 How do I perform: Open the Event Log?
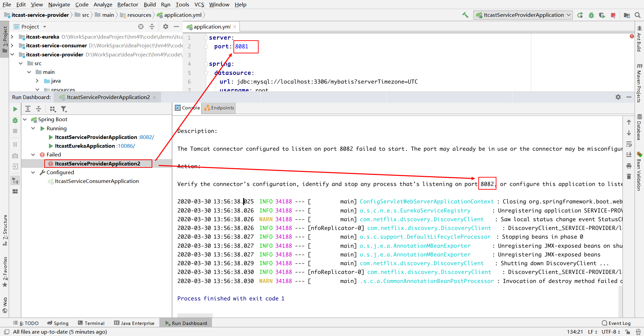(616, 323)
